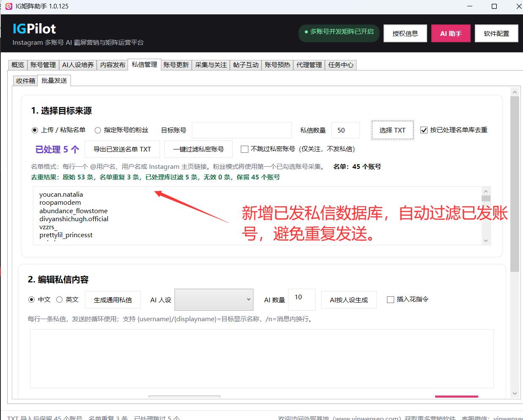Click the 名单: 45 个账号 count label

357,167
